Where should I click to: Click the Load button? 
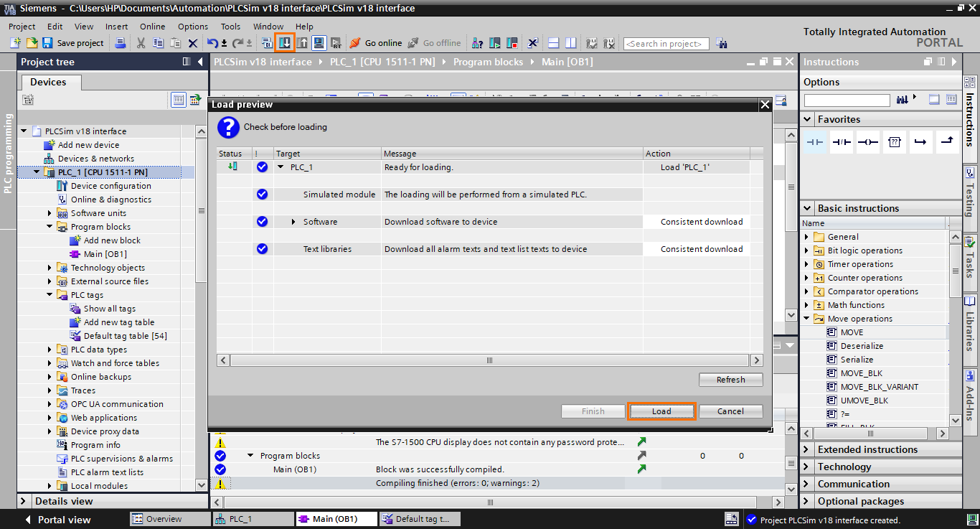tap(661, 411)
